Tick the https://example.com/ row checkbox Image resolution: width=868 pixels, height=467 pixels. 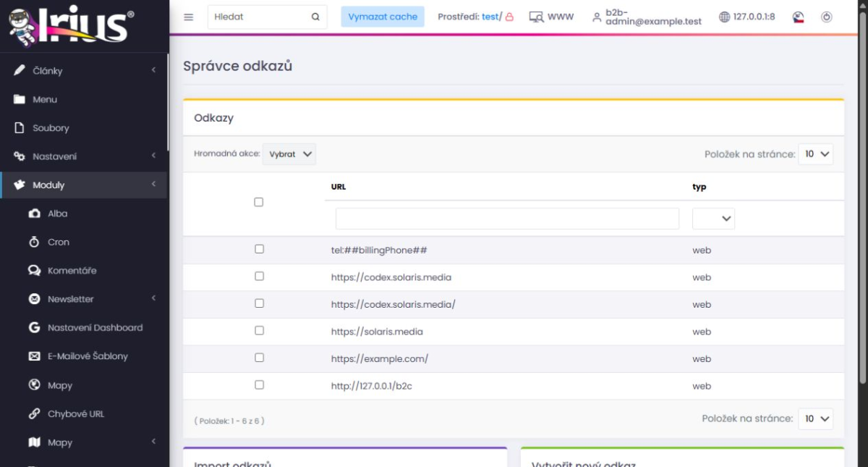coord(259,358)
